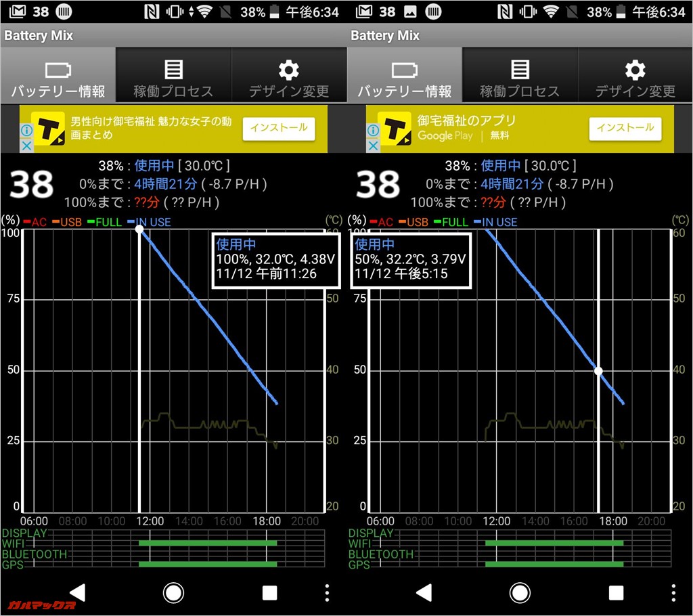This screenshot has height=616, width=693.
Task: Tap the GPS green usage bar on right screen
Action: tap(554, 564)
